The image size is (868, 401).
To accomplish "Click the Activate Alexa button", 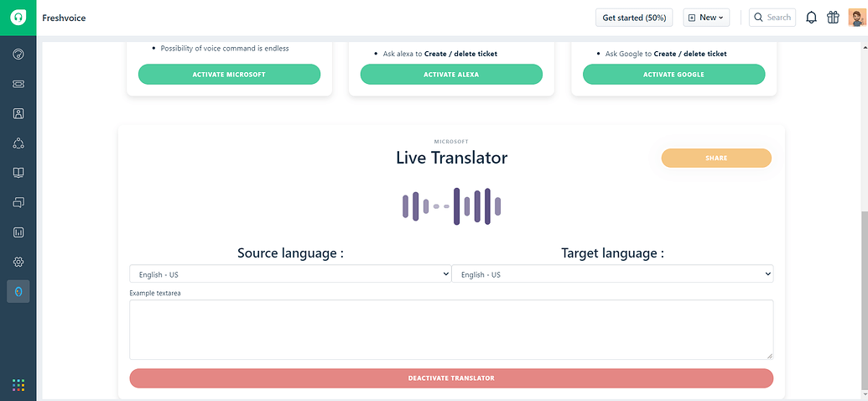I will pyautogui.click(x=451, y=75).
